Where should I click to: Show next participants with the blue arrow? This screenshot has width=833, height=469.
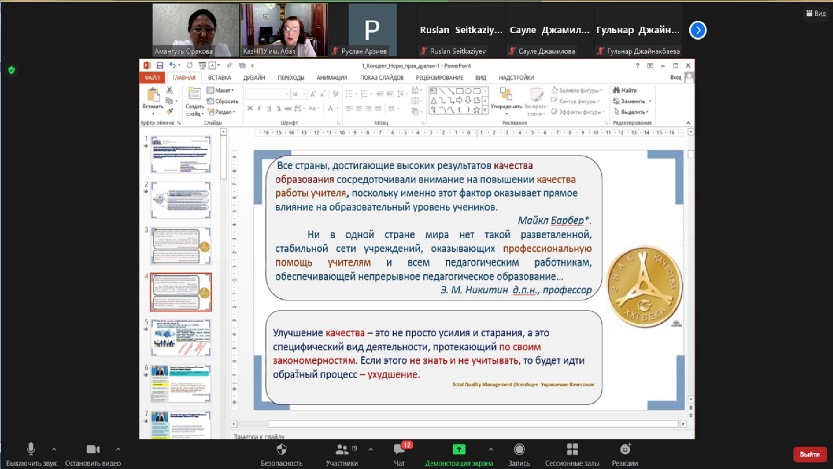coord(698,31)
